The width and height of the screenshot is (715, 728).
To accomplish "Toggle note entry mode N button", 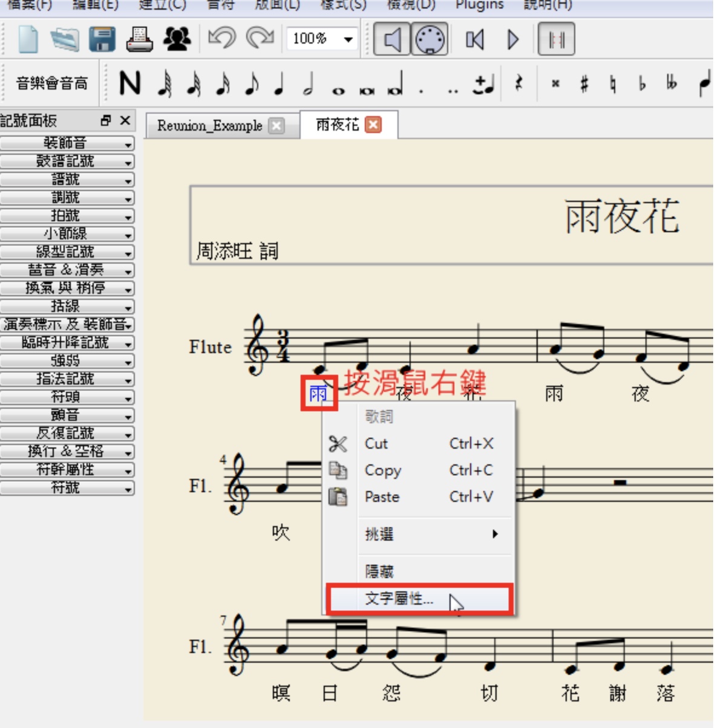I will (x=130, y=83).
